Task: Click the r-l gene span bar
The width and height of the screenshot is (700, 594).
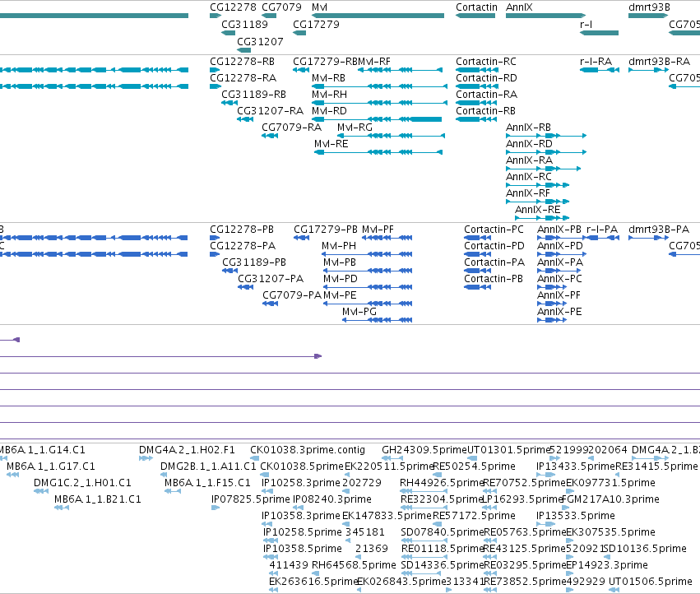Action: coord(599,33)
